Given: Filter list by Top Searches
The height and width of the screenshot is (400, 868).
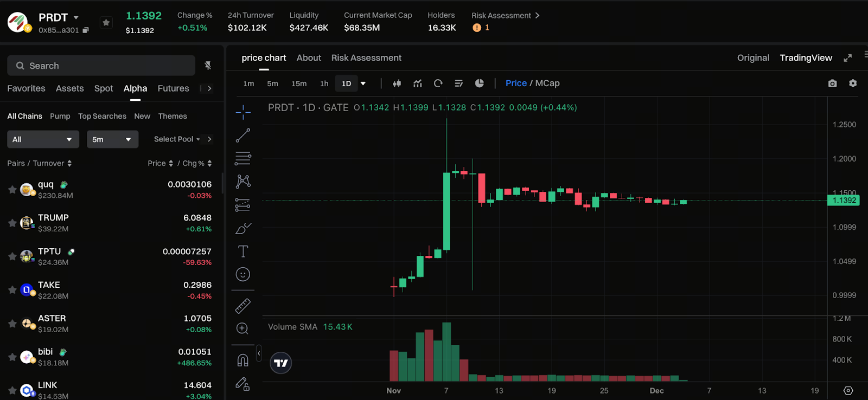Looking at the screenshot, I should 102,116.
